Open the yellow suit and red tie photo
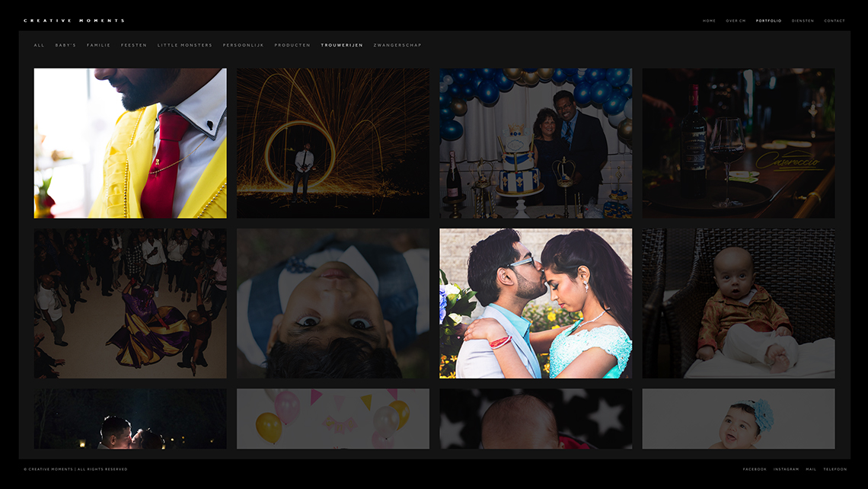 [130, 143]
